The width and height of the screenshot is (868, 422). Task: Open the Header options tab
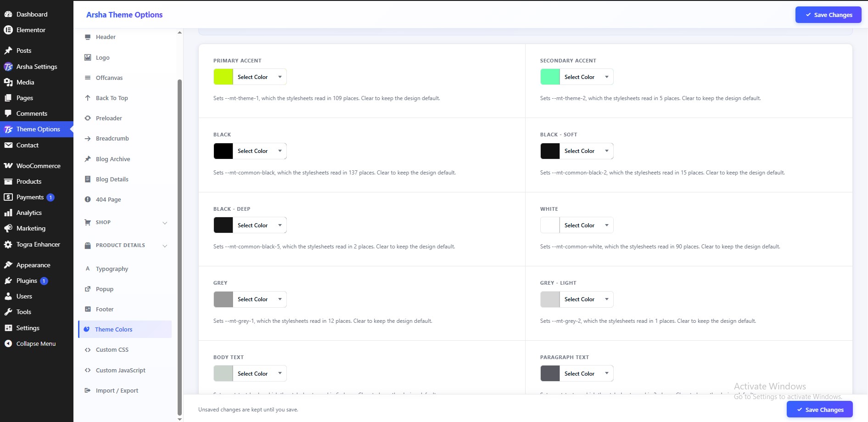click(125, 37)
